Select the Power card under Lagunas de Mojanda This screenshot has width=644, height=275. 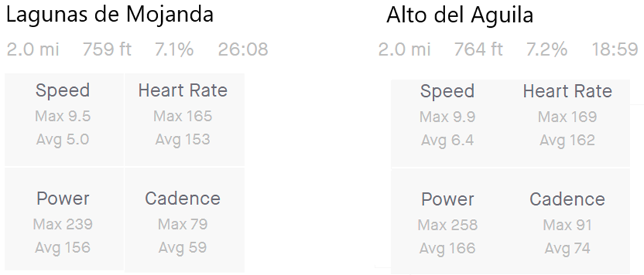tap(64, 219)
